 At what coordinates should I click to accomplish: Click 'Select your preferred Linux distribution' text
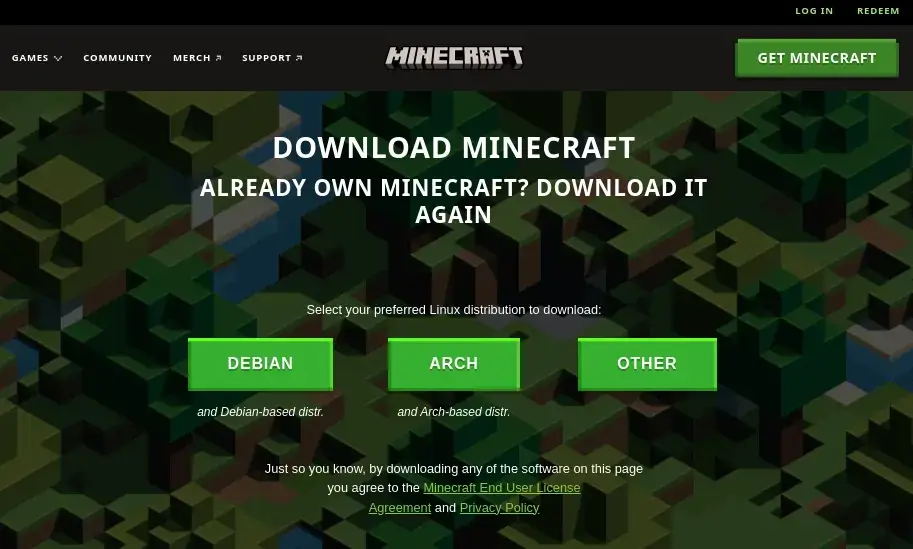point(454,310)
